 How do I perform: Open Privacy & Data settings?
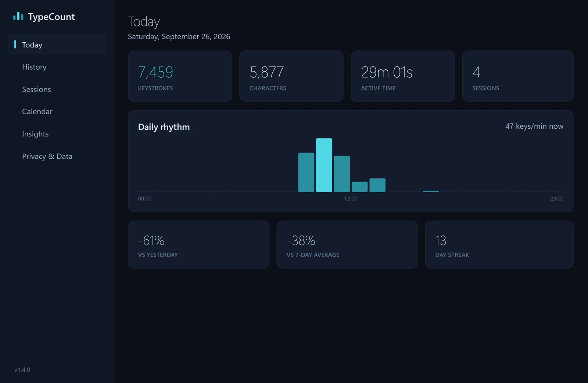(x=57, y=156)
